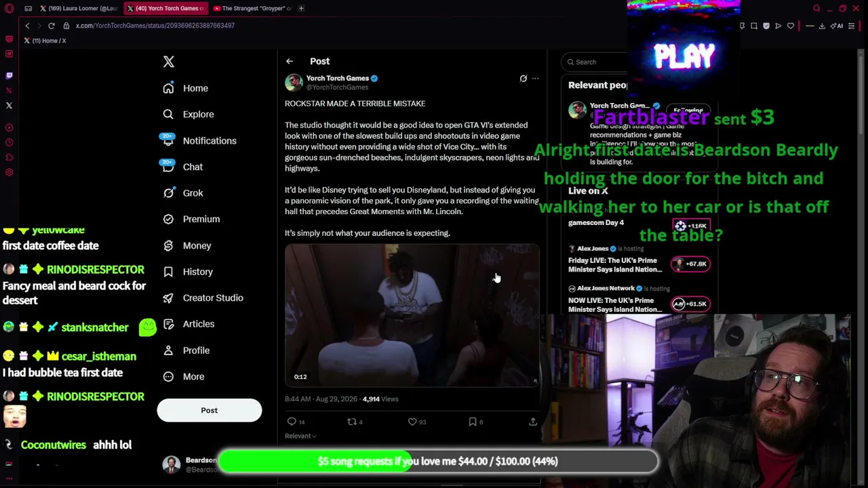Open the browser AI assistant icon

click(838, 26)
